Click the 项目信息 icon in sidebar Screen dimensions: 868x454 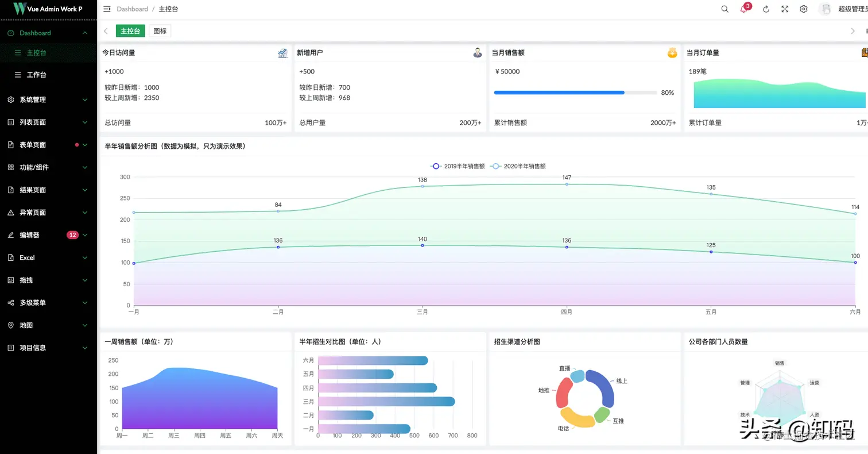point(11,348)
